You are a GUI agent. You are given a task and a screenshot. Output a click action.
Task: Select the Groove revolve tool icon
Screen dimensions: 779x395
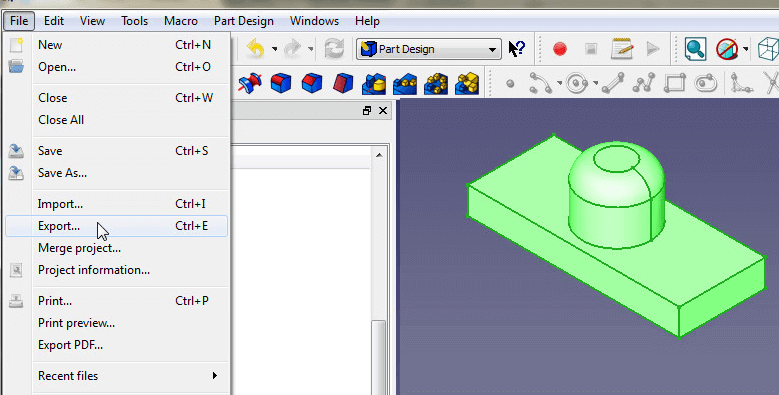pyautogui.click(x=250, y=83)
